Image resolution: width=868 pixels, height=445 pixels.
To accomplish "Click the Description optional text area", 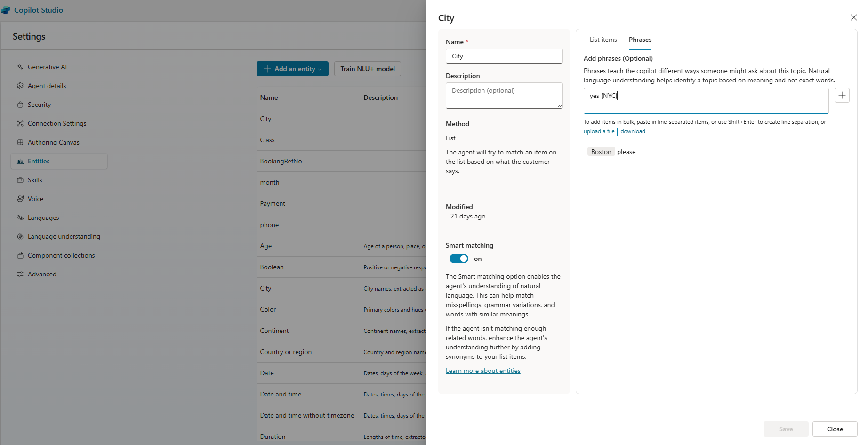I will [x=504, y=95].
